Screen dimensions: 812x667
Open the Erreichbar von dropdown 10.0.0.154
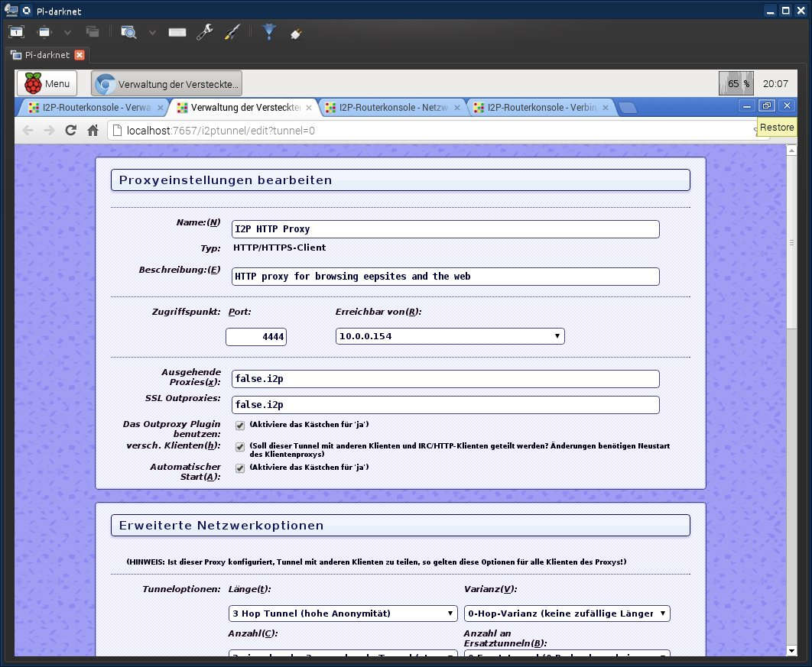450,336
